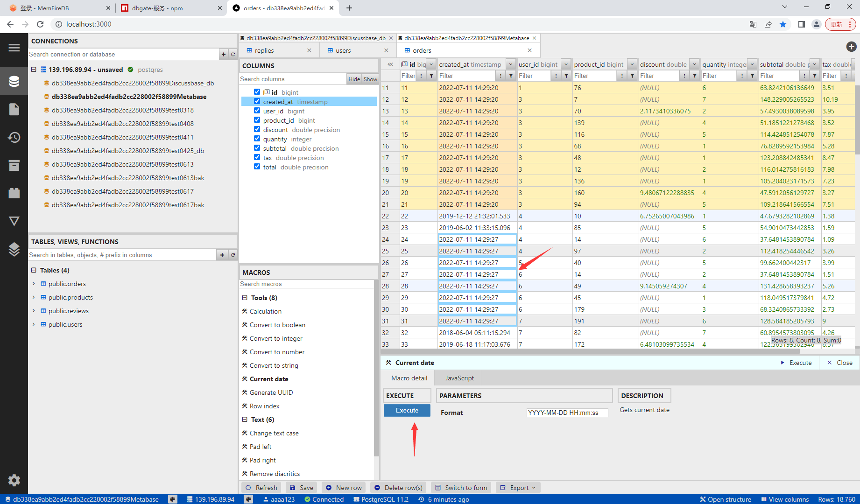Switch to the JavaScript tab
Viewport: 860px width, 504px height.
tap(459, 378)
